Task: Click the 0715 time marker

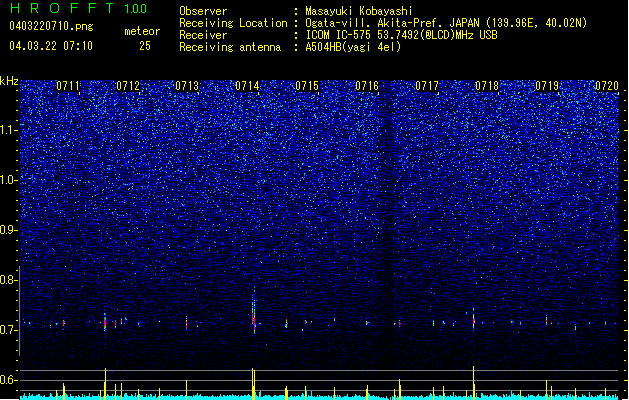Action: [307, 86]
